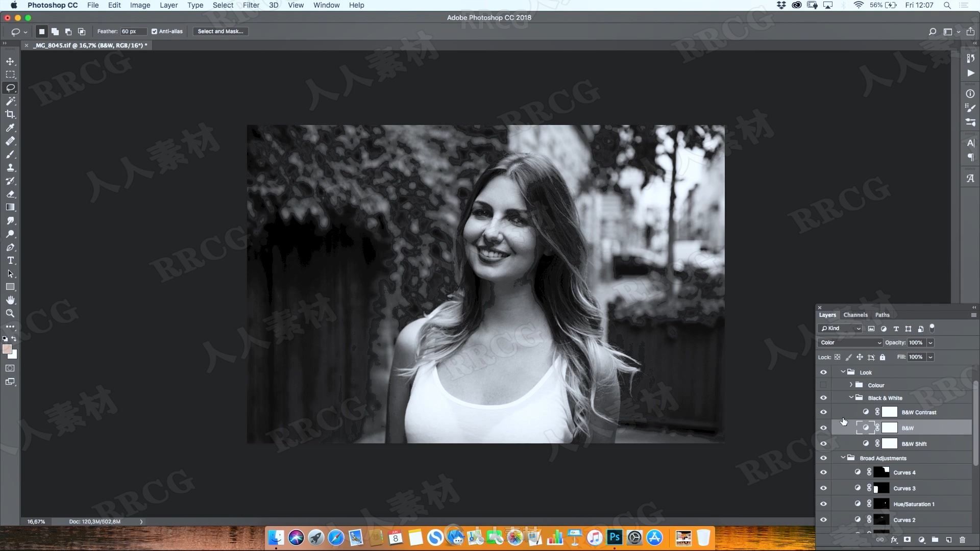Select the Crop tool in toolbar
The width and height of the screenshot is (980, 551).
click(x=10, y=114)
